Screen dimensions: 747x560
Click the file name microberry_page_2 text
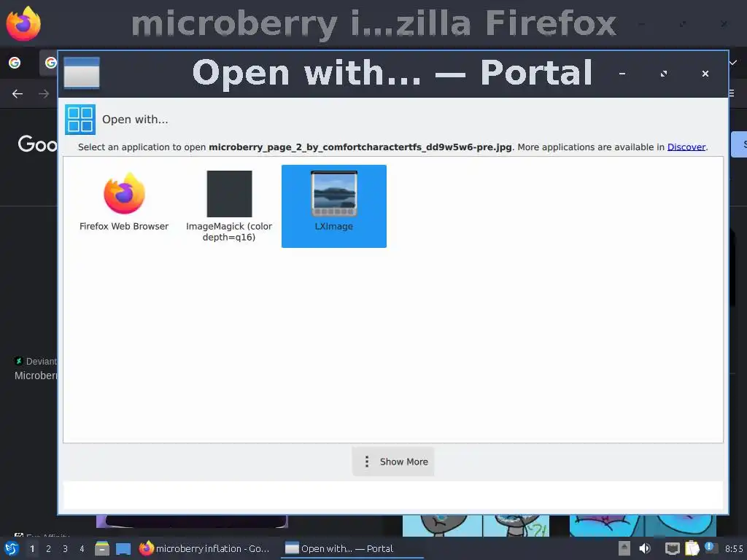coord(360,147)
